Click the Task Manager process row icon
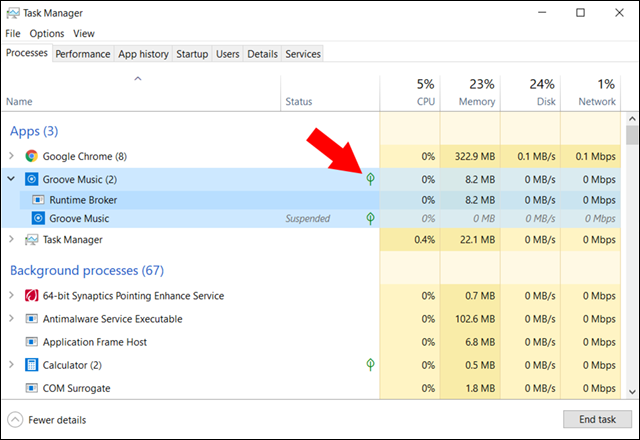640x440 pixels. pos(32,240)
